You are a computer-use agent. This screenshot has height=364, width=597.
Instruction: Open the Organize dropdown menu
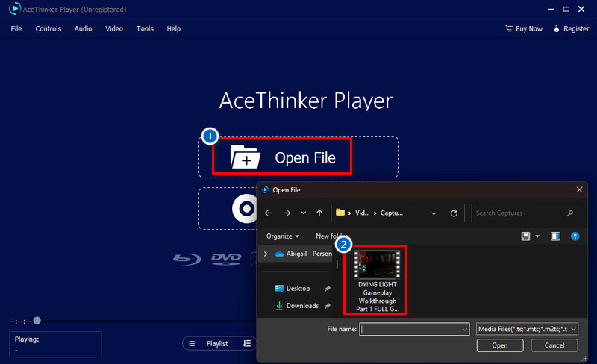(283, 236)
